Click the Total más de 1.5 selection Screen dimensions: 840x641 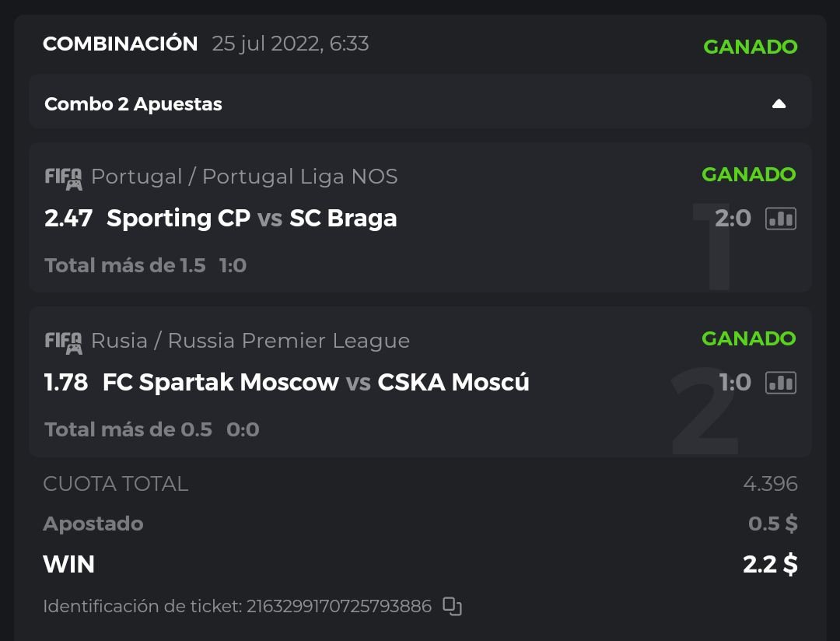(125, 266)
